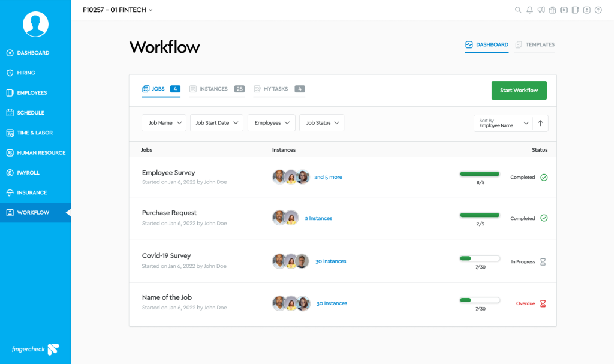Image resolution: width=614 pixels, height=364 pixels.
Task: Expand the Job Status filter dropdown
Action: click(x=321, y=123)
